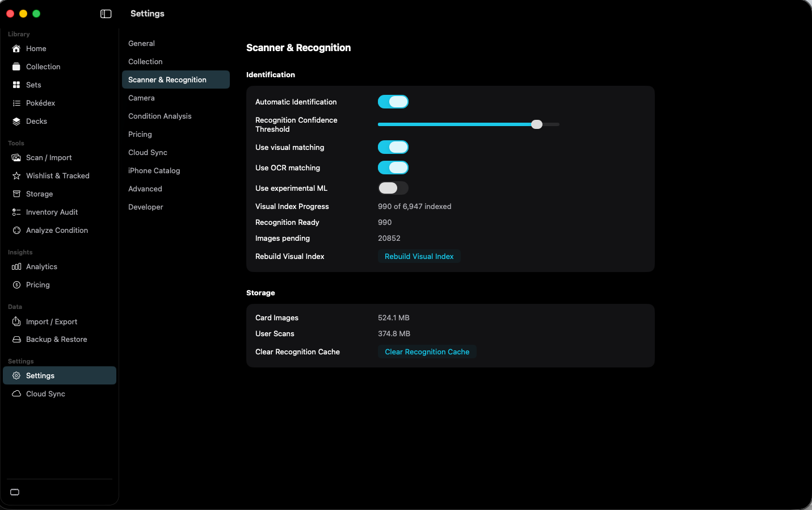Image resolution: width=812 pixels, height=510 pixels.
Task: Click the Storage box icon
Action: (16, 194)
